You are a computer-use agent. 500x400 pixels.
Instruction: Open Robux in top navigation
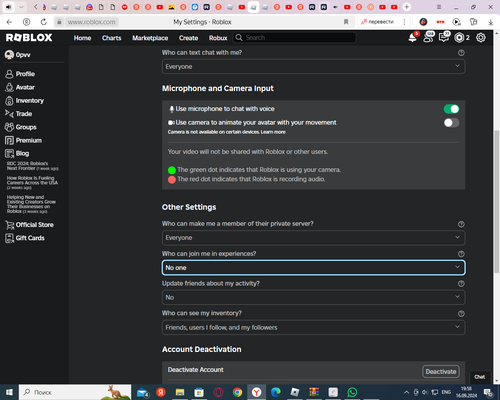tap(218, 38)
